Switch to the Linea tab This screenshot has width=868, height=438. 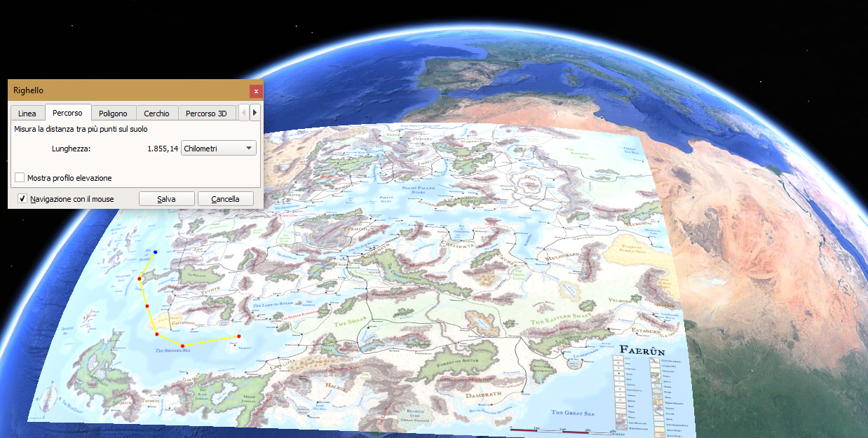coord(27,114)
